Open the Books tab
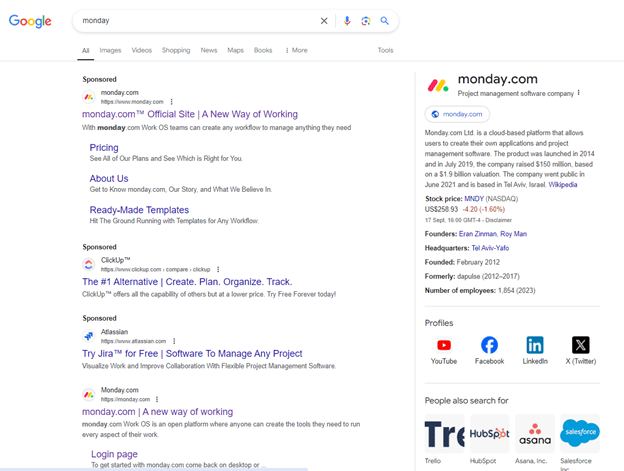This screenshot has height=471, width=624. click(x=263, y=50)
